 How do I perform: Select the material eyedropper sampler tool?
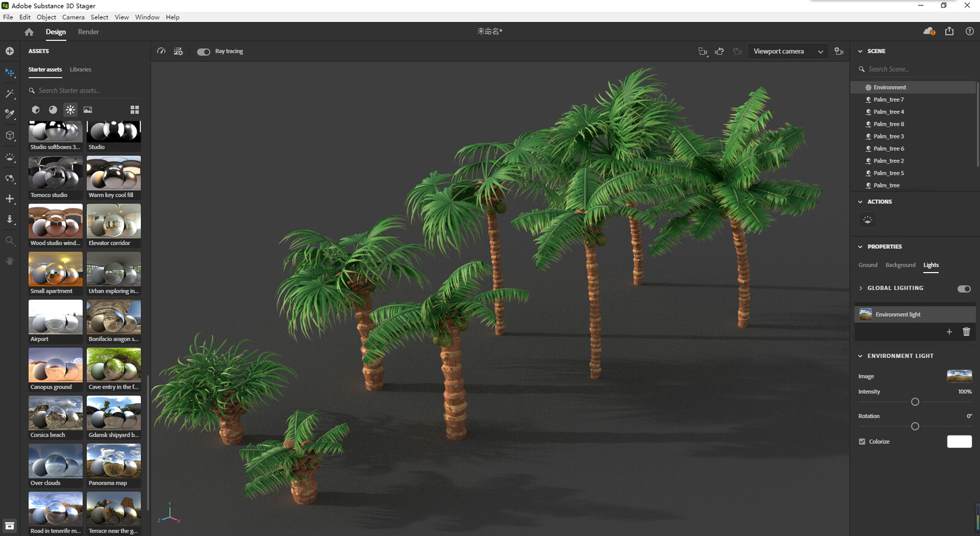pyautogui.click(x=10, y=115)
